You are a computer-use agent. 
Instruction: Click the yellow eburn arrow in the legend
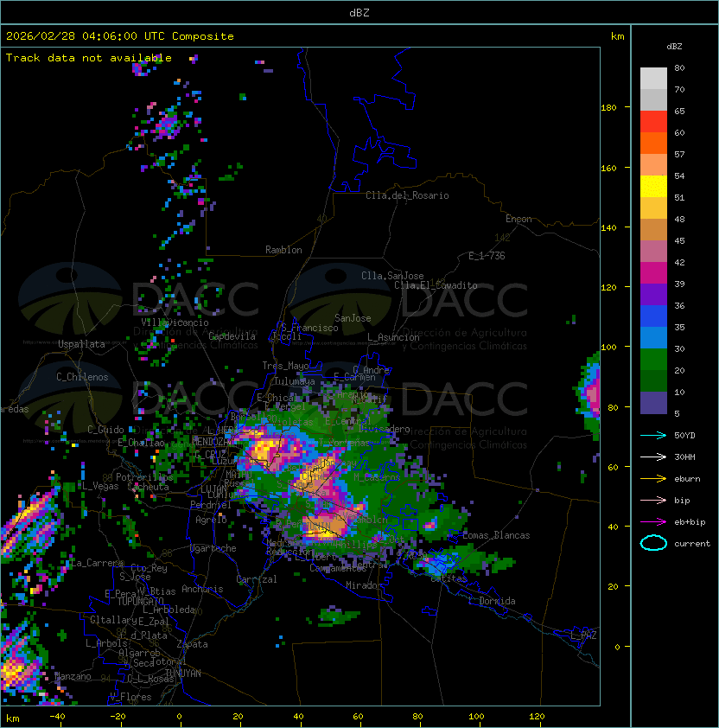[653, 479]
